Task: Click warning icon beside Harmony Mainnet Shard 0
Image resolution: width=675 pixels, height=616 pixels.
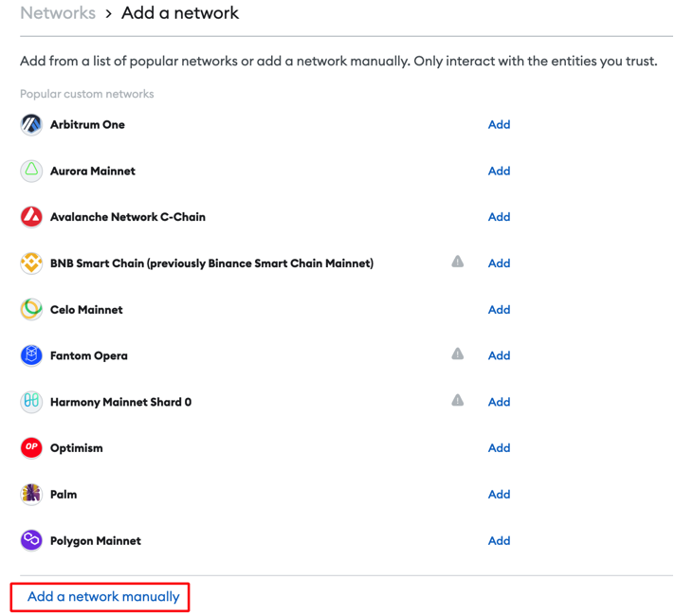Action: tap(458, 400)
